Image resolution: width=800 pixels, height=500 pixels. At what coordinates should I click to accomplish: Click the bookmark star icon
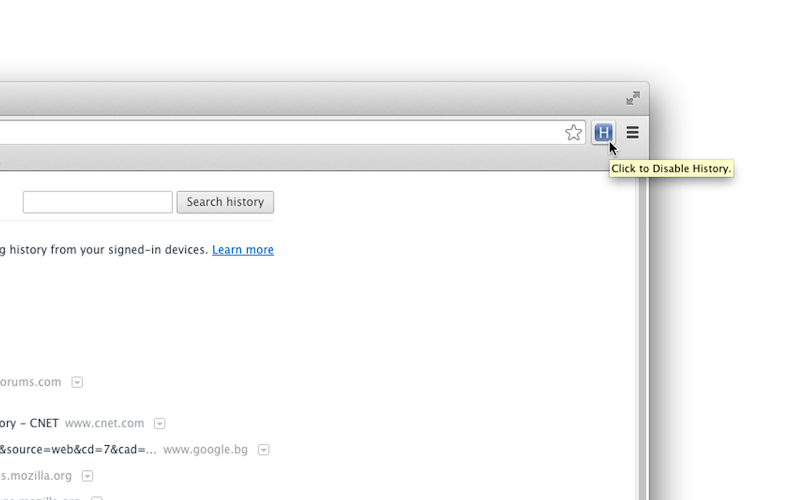pos(573,133)
